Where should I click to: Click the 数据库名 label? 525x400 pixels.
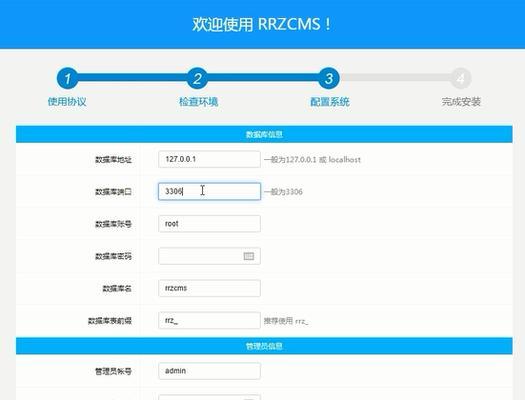[117, 289]
